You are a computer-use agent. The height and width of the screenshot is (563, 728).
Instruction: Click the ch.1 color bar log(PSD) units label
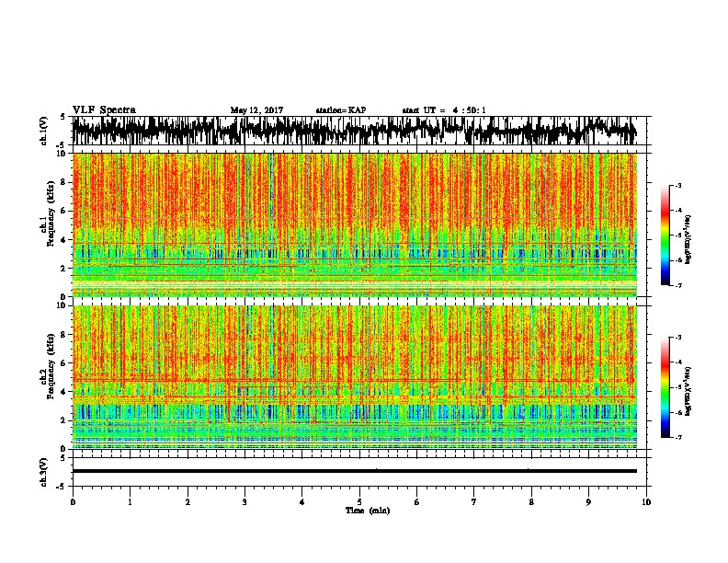(688, 239)
